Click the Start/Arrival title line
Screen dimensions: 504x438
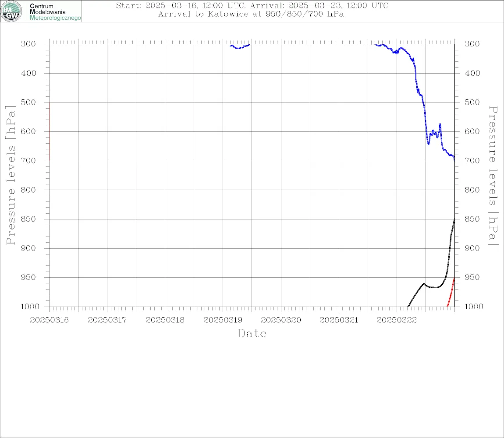[252, 5]
